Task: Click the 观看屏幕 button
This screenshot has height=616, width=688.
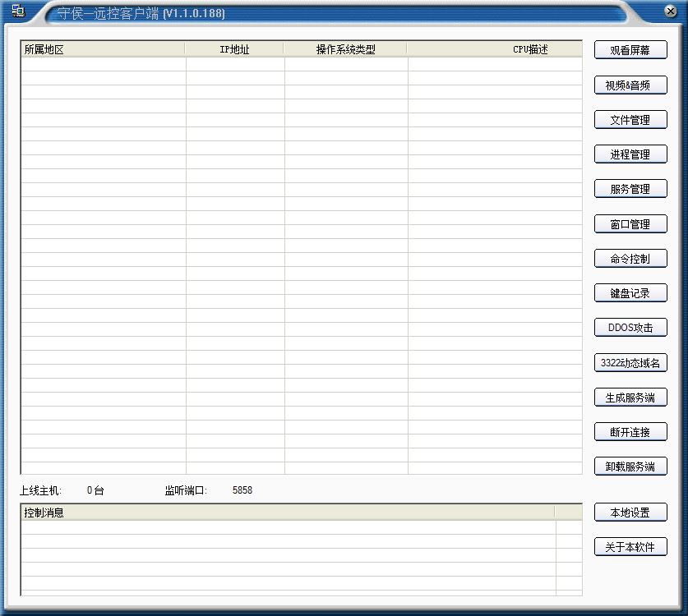Action: click(x=630, y=50)
